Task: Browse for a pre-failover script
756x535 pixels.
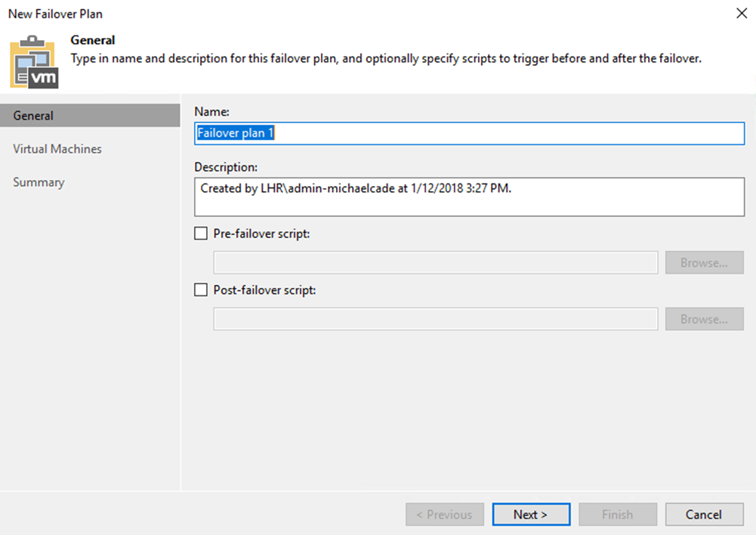Action: coord(704,262)
